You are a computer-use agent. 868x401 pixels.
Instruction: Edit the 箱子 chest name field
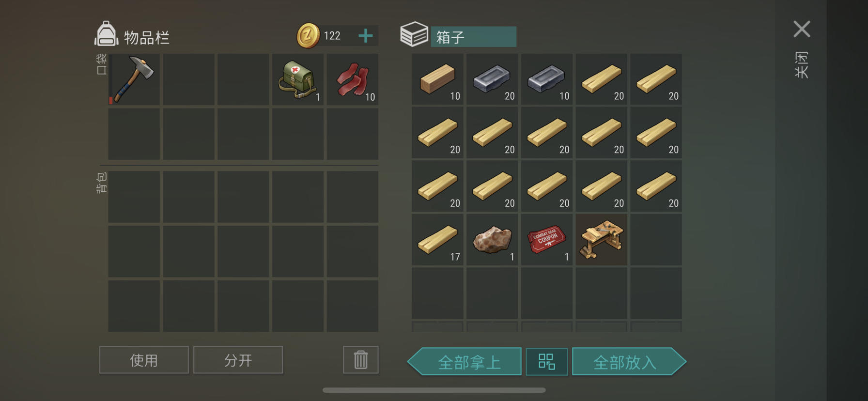click(x=473, y=37)
